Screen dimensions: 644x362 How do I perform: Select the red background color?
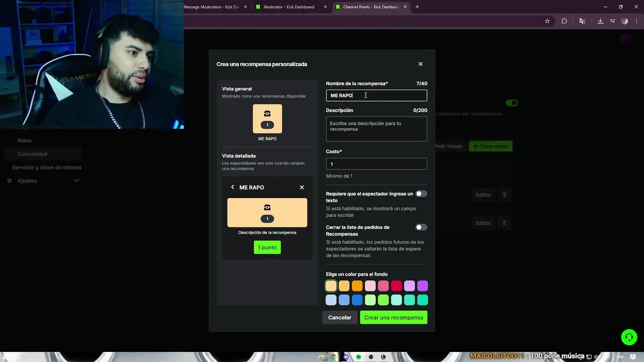point(396,286)
